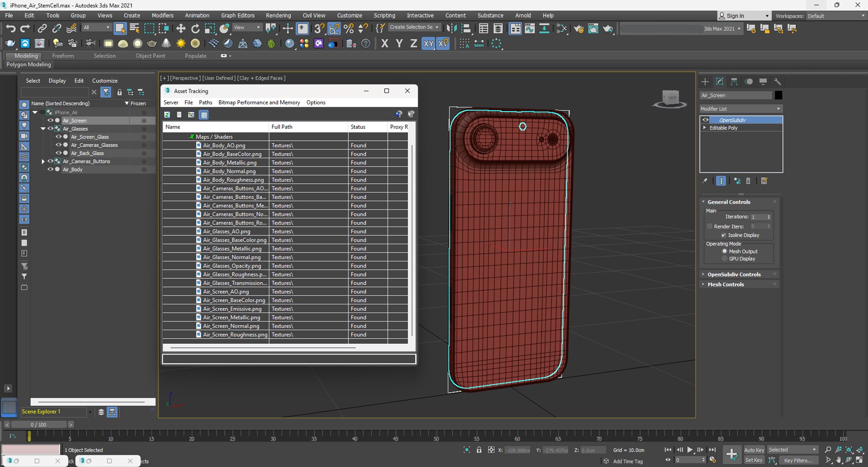Click the Zoom Extents viewport icon

point(849,450)
